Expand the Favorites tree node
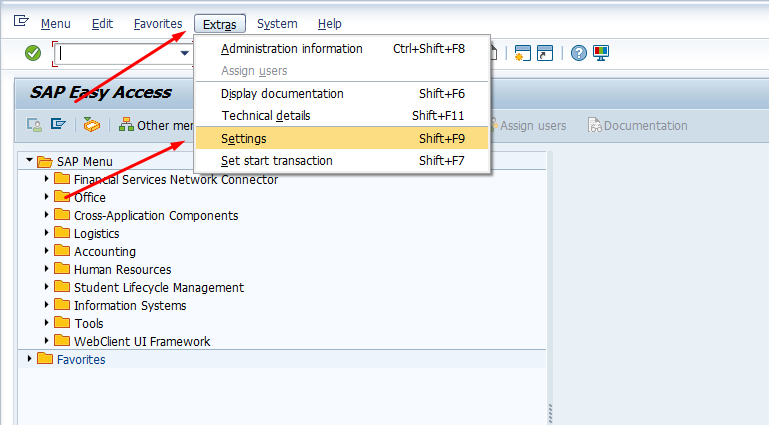 click(29, 358)
